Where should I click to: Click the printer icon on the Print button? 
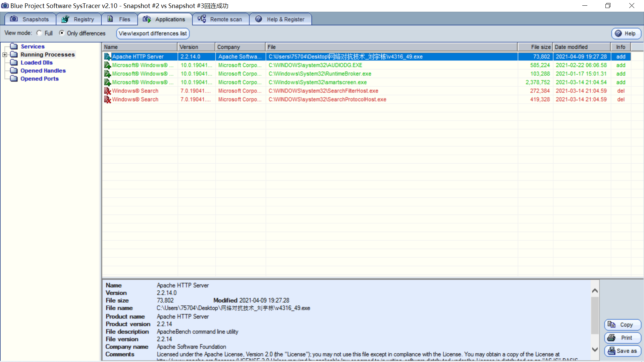(611, 338)
